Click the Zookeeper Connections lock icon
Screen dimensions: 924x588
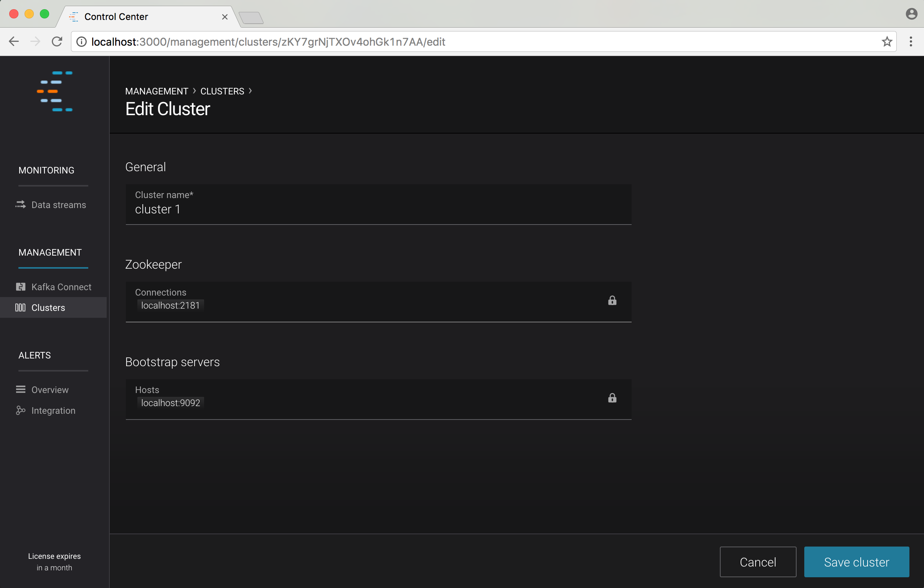(x=612, y=301)
